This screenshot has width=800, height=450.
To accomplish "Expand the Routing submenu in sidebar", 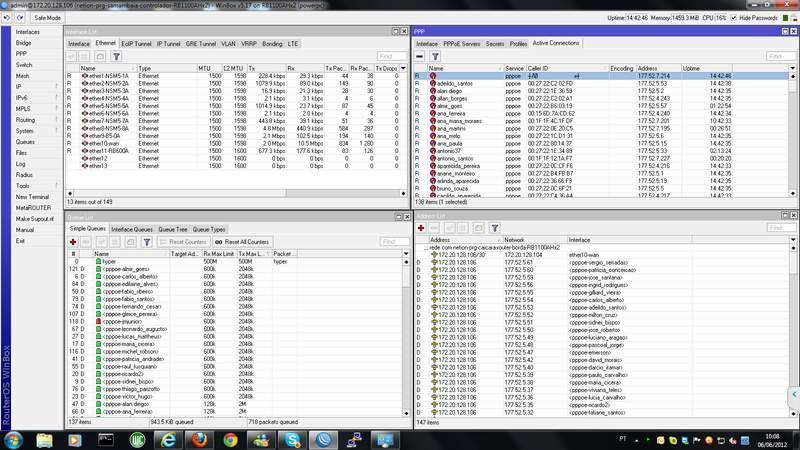I will click(x=36, y=120).
